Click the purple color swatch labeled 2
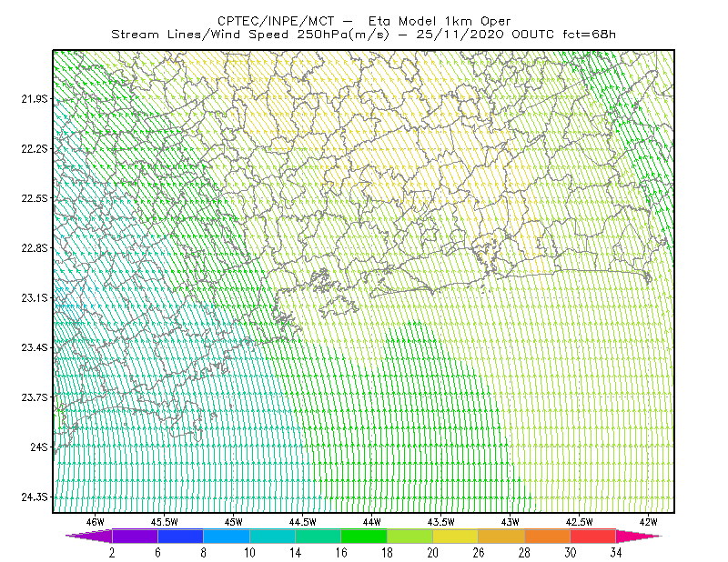The image size is (728, 562). coord(135,536)
